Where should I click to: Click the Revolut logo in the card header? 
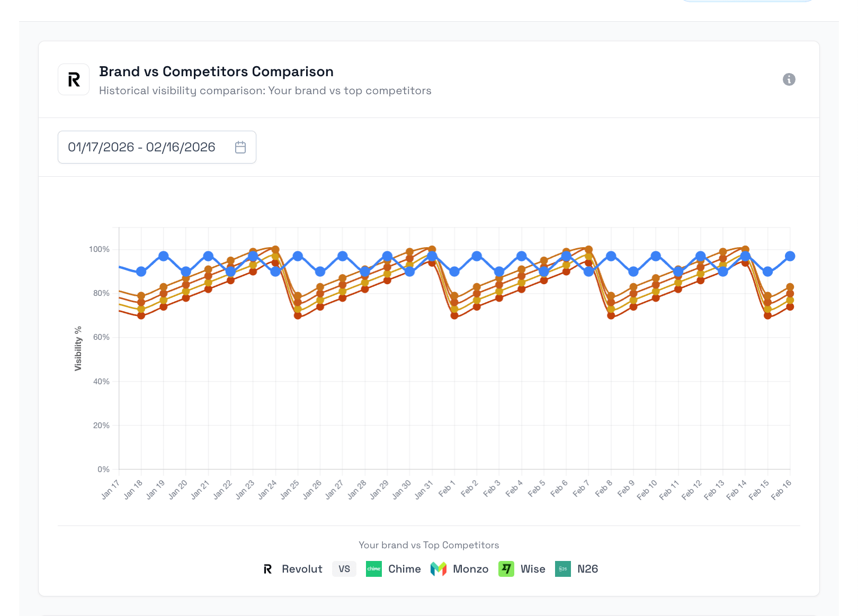[74, 79]
